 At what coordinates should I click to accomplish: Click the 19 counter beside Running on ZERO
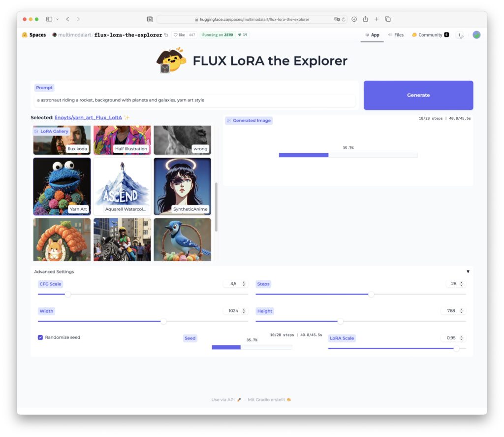click(243, 35)
